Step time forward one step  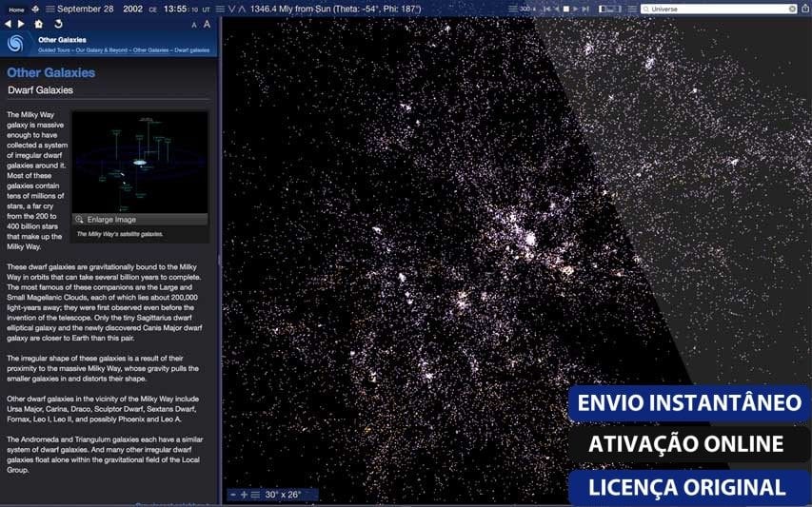tap(585, 9)
